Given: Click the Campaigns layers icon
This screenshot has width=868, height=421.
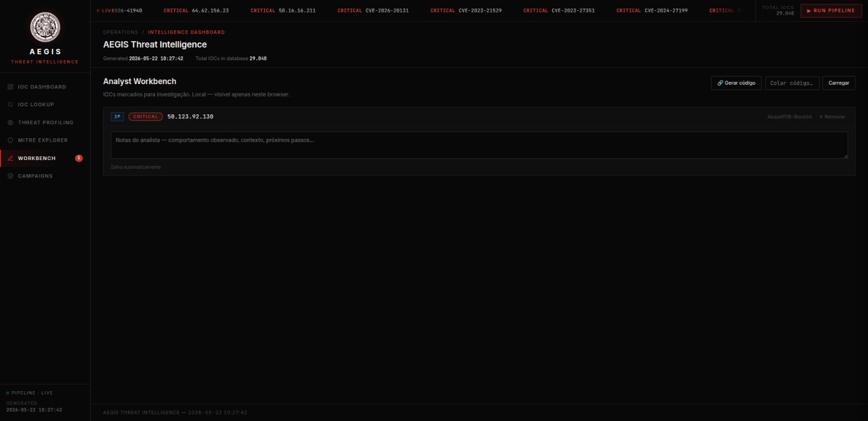Looking at the screenshot, I should point(10,176).
